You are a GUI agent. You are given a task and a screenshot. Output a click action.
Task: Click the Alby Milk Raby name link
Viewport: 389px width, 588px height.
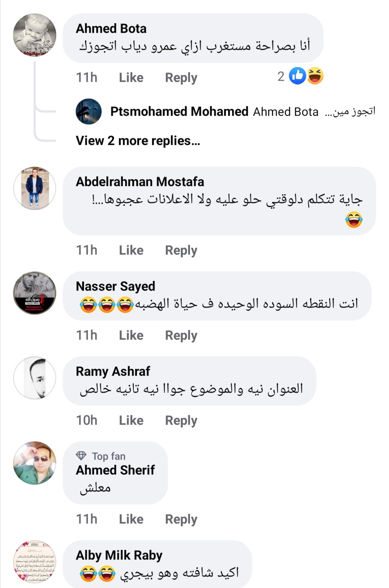click(119, 555)
